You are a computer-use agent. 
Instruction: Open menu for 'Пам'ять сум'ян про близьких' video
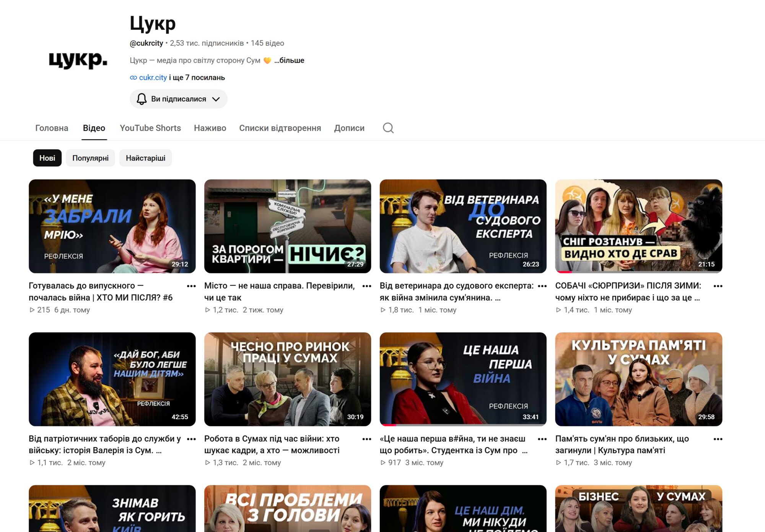(718, 439)
